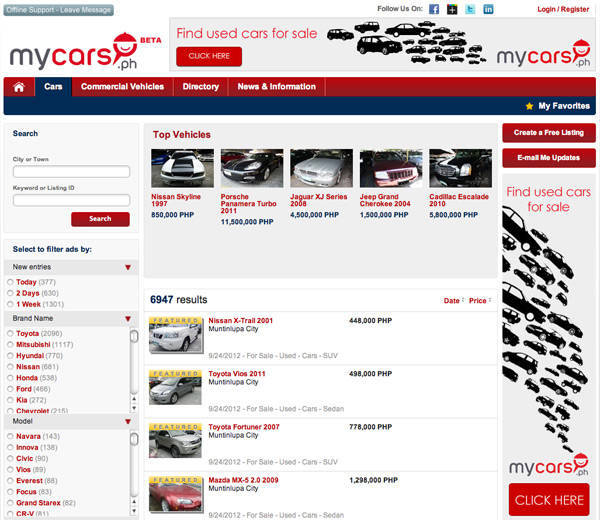Select the Civic model filter
600x520 pixels.
(x=10, y=458)
